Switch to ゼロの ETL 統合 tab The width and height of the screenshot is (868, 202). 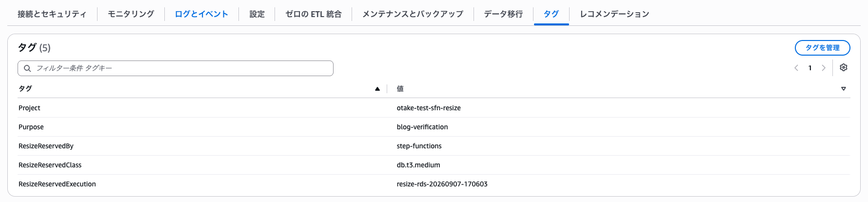(x=314, y=14)
